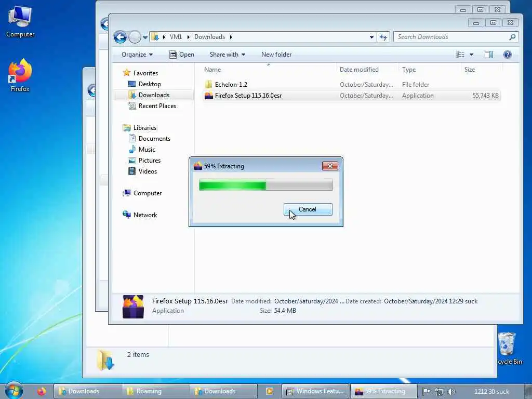This screenshot has height=399, width=532.
Task: Launch Firefox from the taskbar pin
Action: coord(42,391)
